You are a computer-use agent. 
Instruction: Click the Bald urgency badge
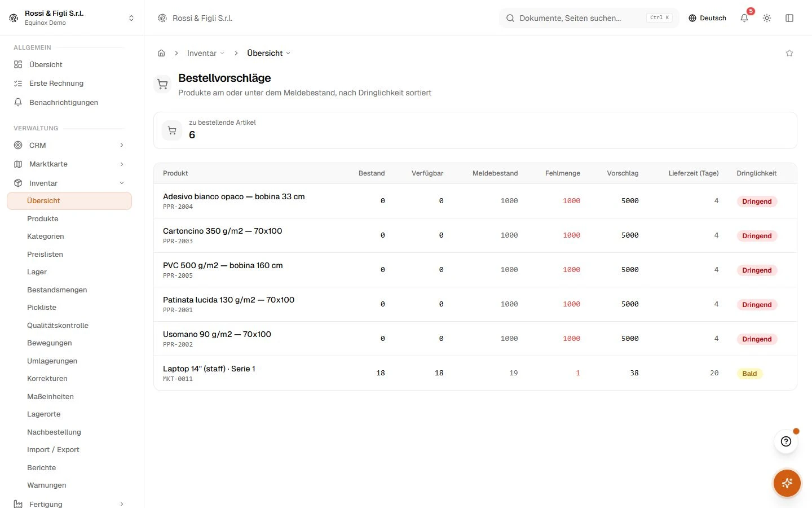749,374
